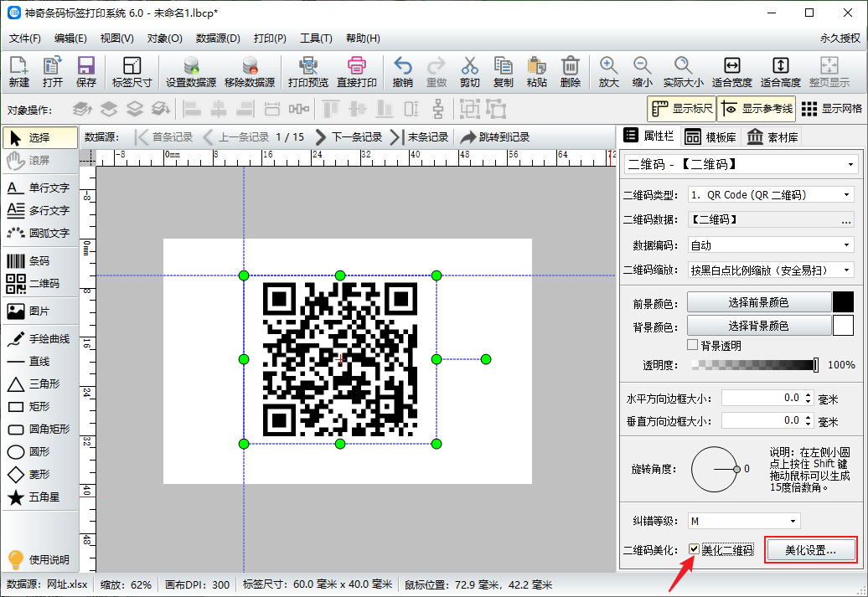Toggle 显示标尺 ruler display
This screenshot has height=597, width=868.
(681, 109)
